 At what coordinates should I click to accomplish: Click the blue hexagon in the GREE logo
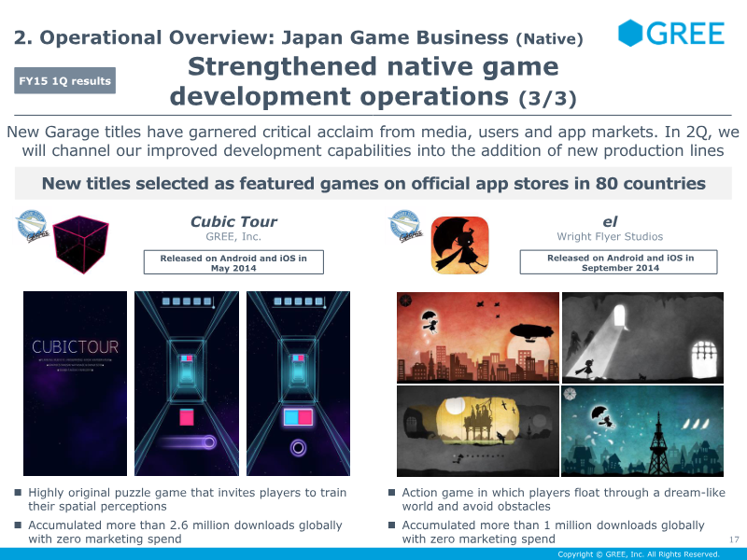[631, 34]
